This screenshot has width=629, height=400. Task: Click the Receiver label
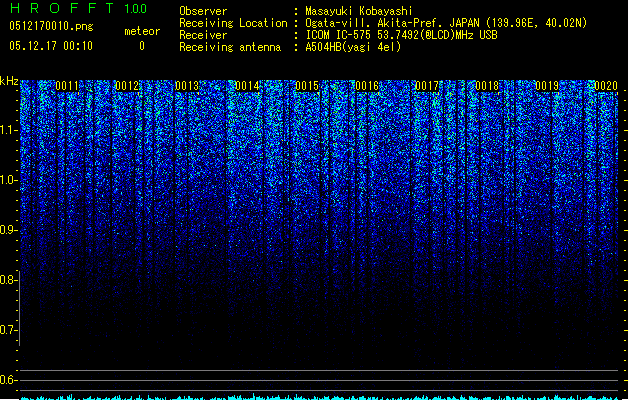click(203, 35)
